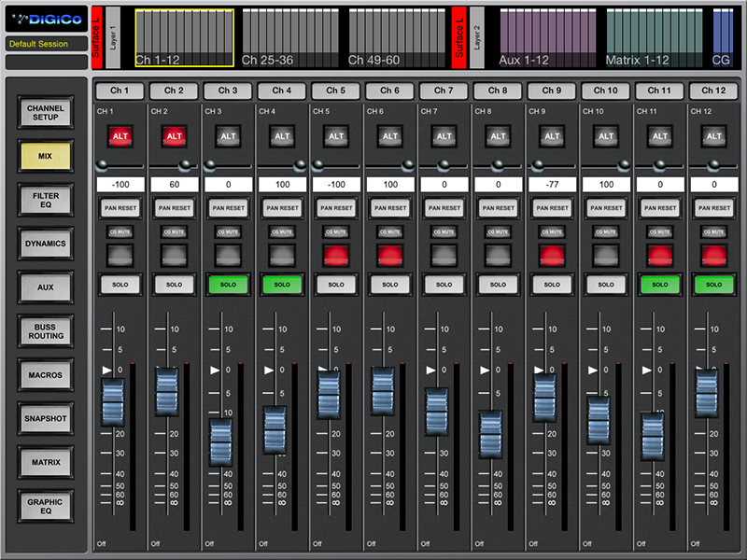Click channel 2 pan value field 60
This screenshot has width=747, height=560.
click(x=175, y=184)
